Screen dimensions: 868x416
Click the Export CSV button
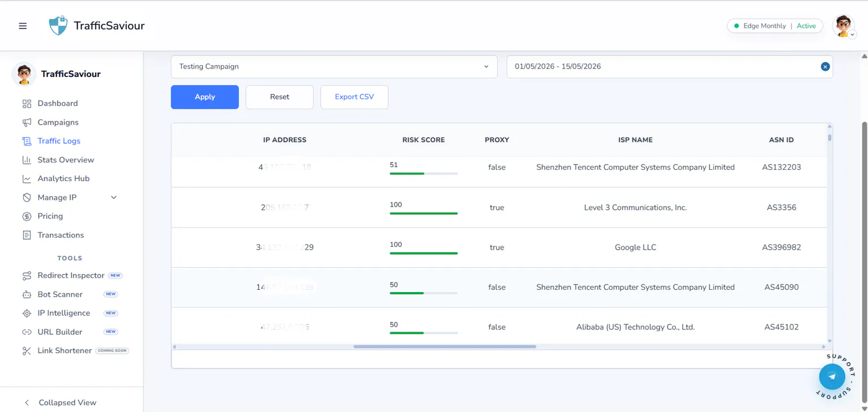(x=354, y=97)
